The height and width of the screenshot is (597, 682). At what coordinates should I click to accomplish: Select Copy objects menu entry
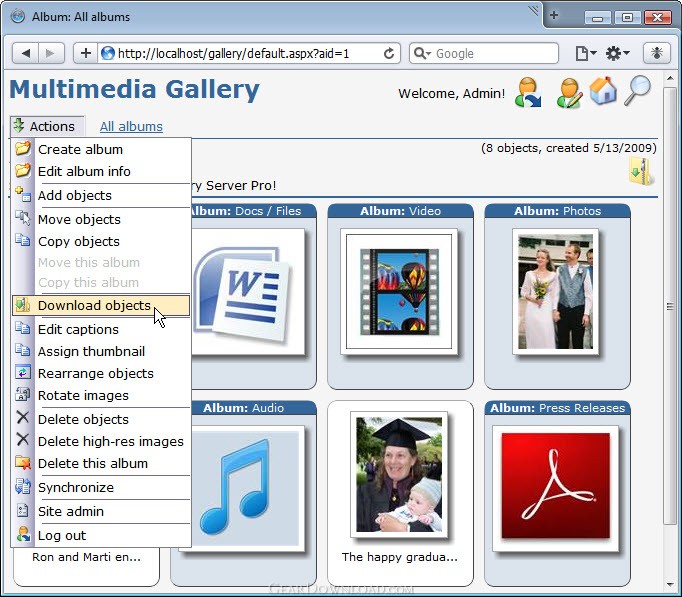click(x=101, y=241)
